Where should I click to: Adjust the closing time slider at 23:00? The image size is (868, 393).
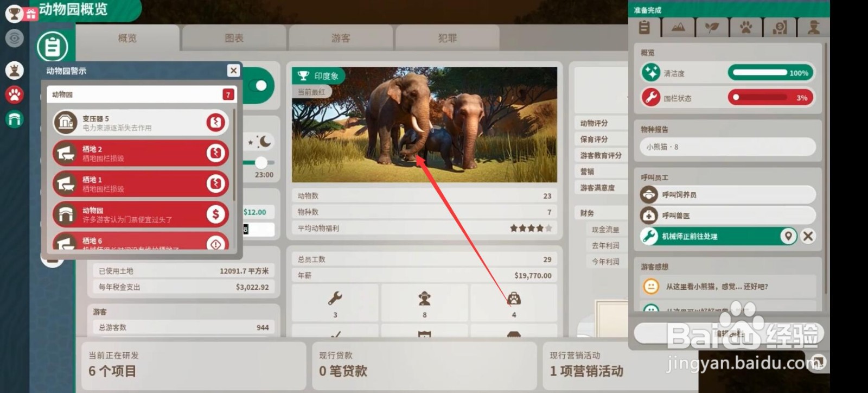(261, 162)
